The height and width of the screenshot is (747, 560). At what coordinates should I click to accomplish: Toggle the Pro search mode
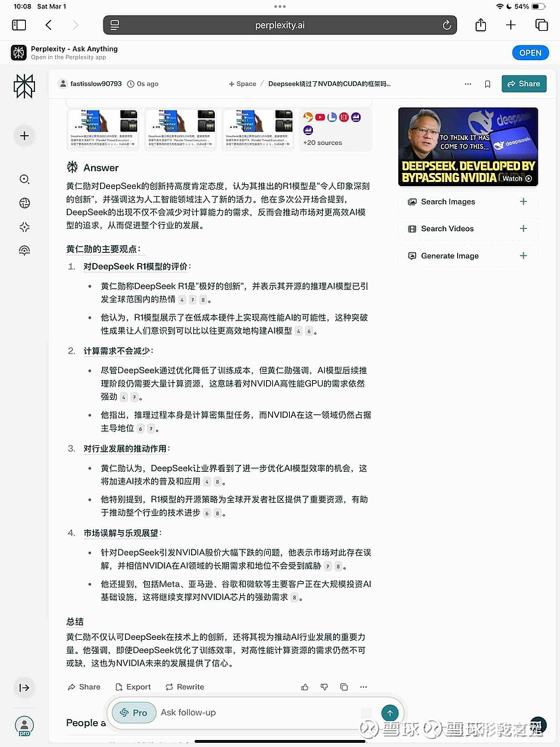(x=134, y=713)
